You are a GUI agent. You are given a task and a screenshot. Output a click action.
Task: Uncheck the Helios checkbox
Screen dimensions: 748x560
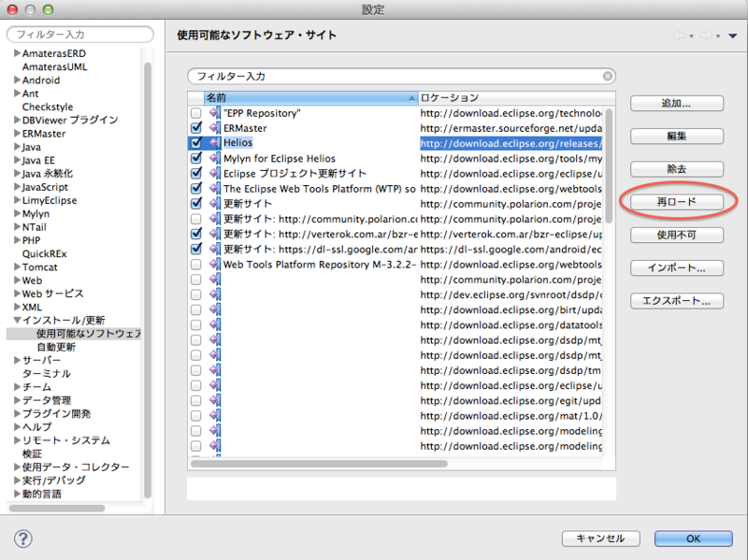(x=196, y=143)
